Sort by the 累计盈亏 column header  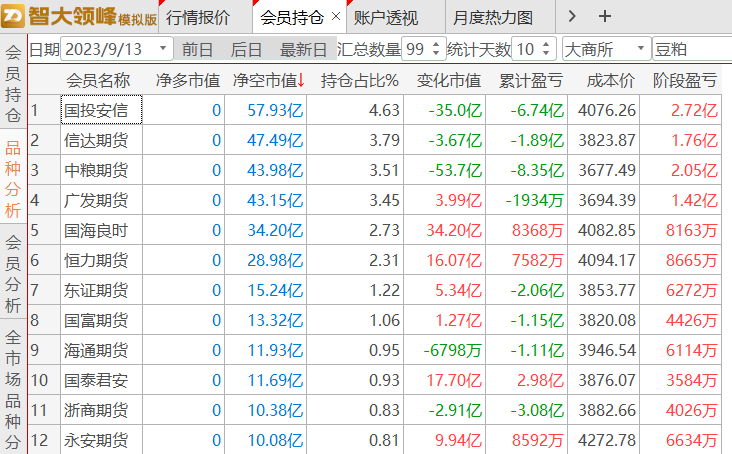[x=531, y=81]
